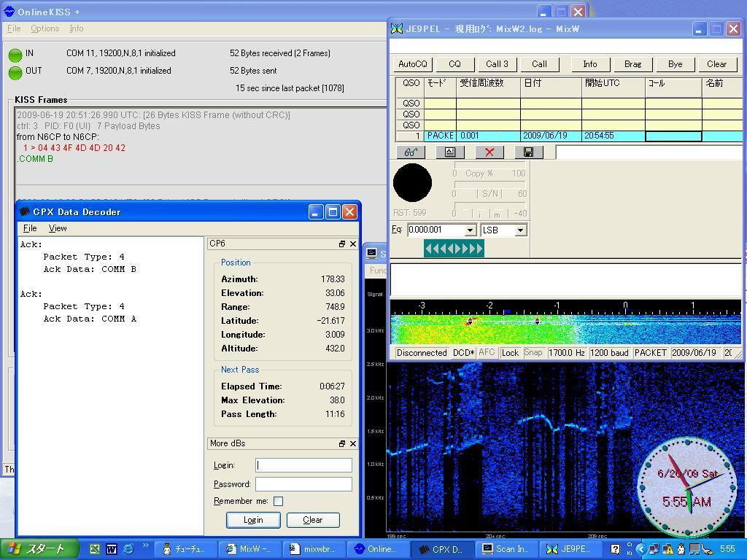The width and height of the screenshot is (747, 560).
Task: Click the empty callsign cell in log row 1
Action: [673, 136]
